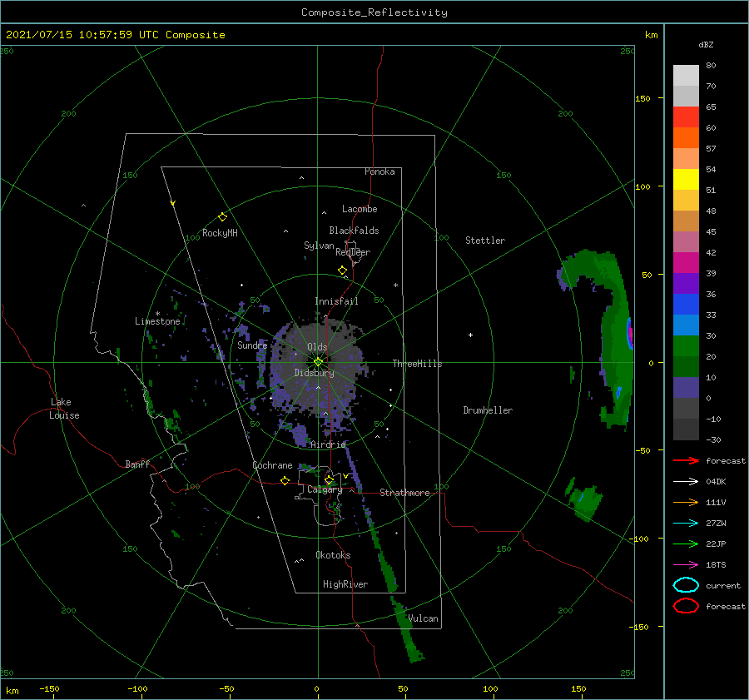
Task: Click the RedDeer label
Action: pyautogui.click(x=353, y=252)
